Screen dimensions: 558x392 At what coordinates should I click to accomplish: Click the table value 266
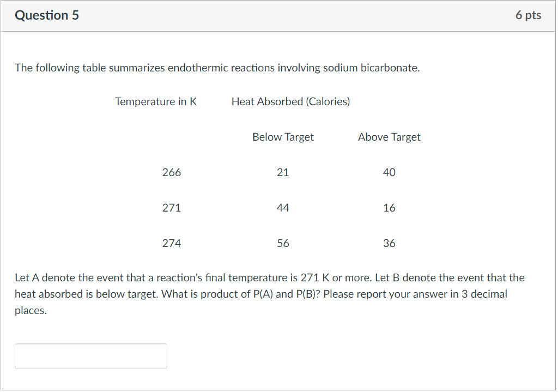click(x=172, y=172)
